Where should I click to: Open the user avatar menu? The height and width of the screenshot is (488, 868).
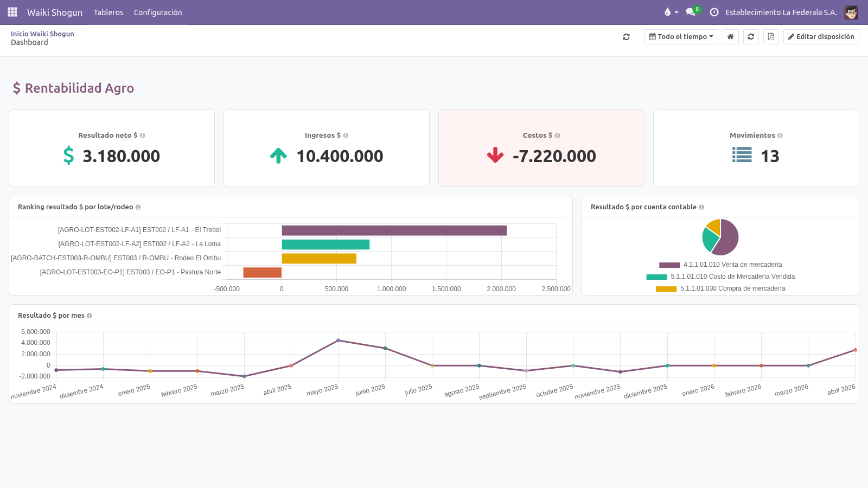pyautogui.click(x=851, y=12)
